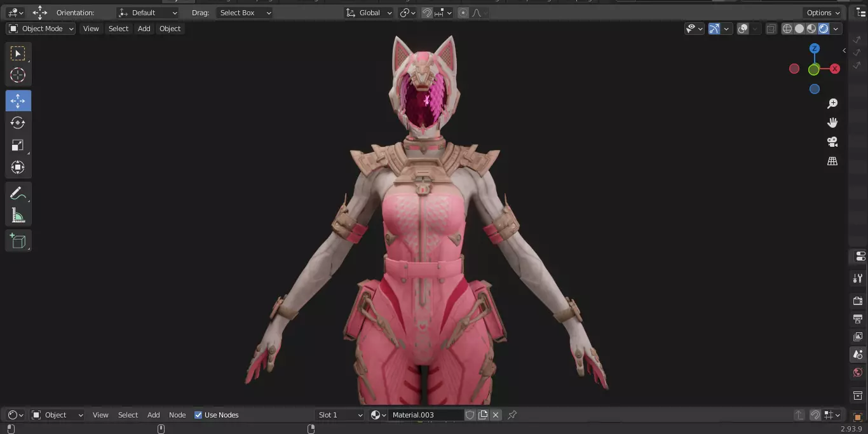The image size is (868, 434).
Task: Activate the Cursor tool
Action: point(18,75)
